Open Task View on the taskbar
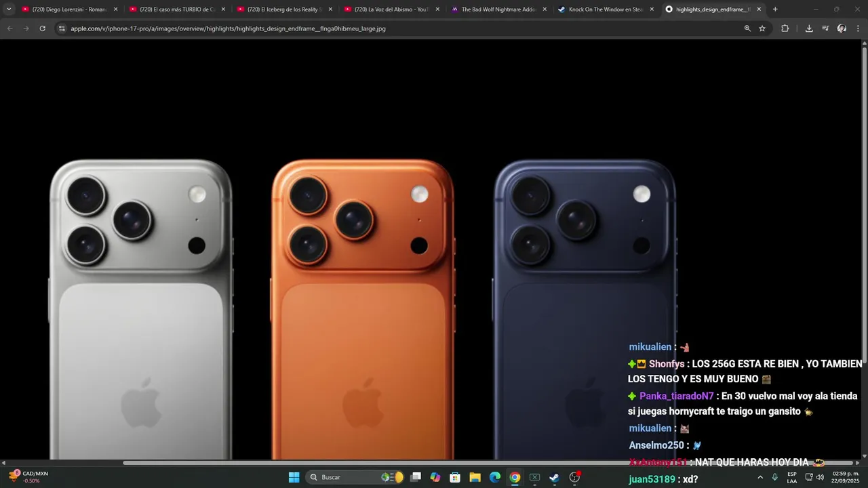Screen dimensions: 868x488 (x=416, y=477)
